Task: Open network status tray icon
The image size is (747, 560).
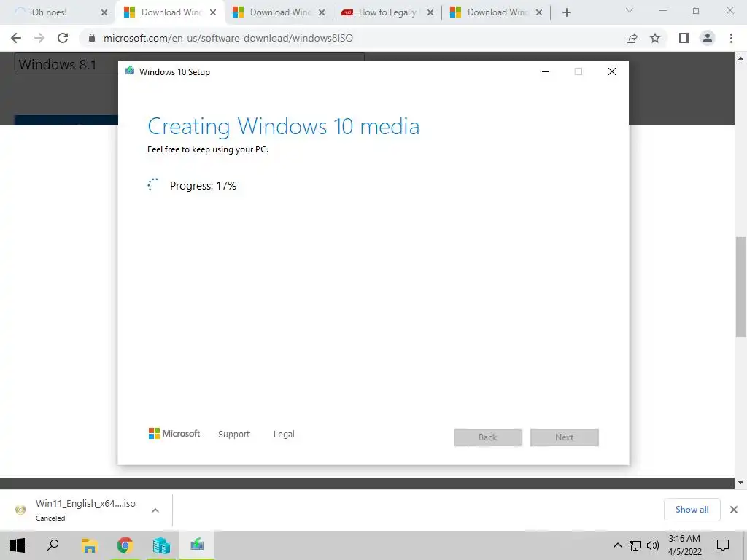Action: 635,545
